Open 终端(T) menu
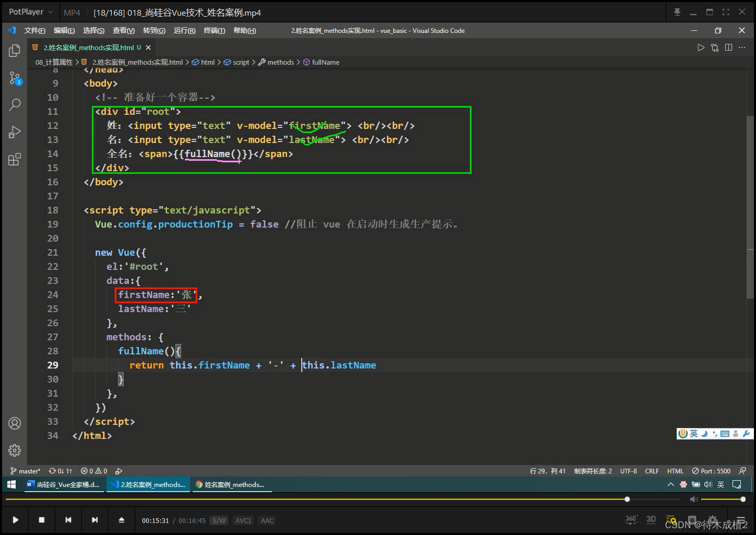756x535 pixels. coord(214,31)
